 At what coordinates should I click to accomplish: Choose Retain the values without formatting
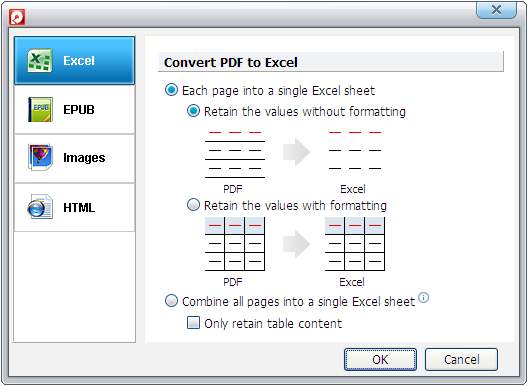(x=296, y=111)
